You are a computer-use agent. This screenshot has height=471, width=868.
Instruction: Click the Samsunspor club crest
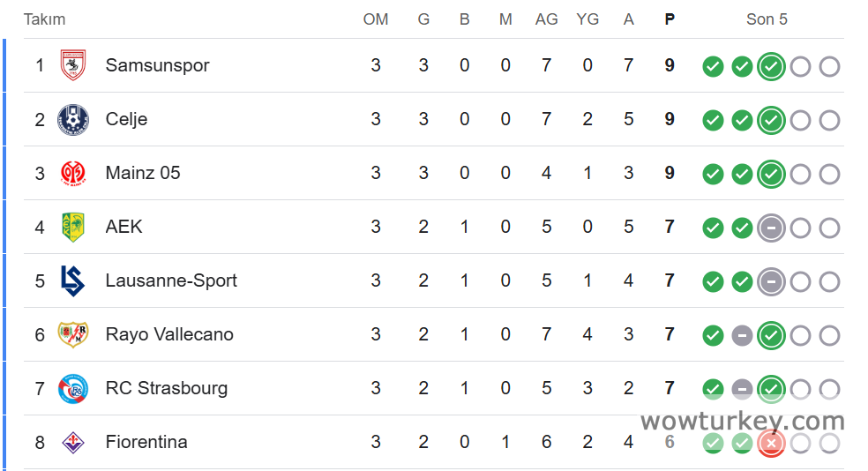click(72, 65)
